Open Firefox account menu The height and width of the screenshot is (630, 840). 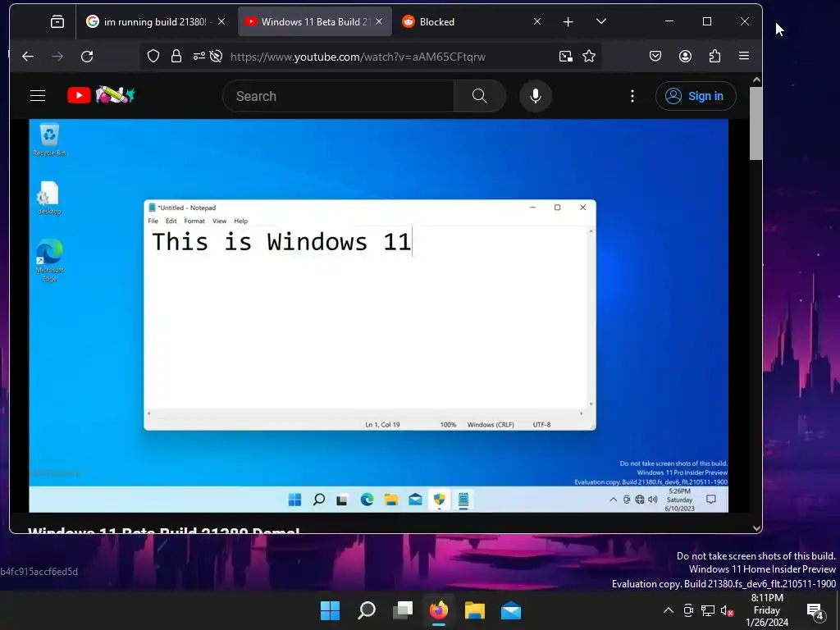coord(685,57)
